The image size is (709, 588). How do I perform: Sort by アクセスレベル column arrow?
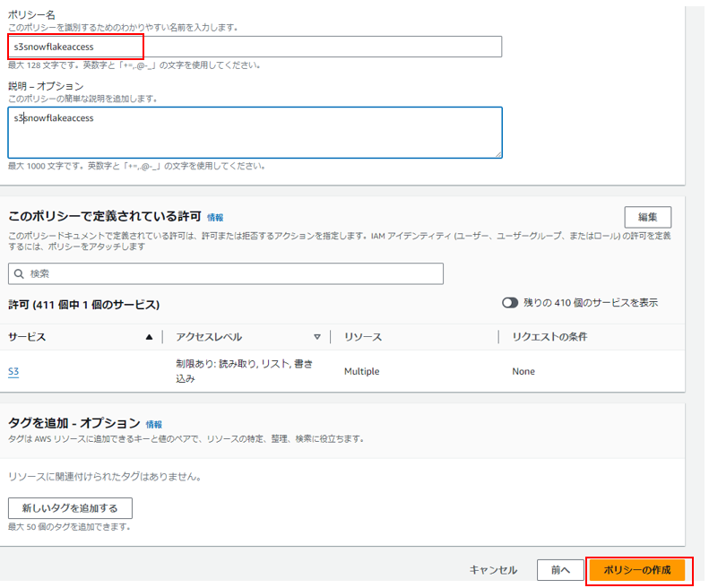click(x=317, y=337)
